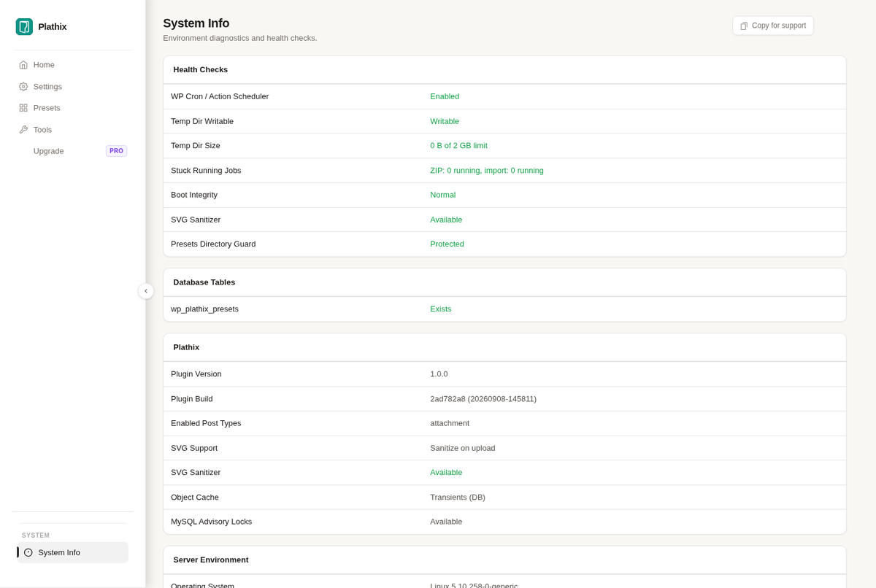Screen dimensions: 876x588
Task: Click the WP Cron / Action Scheduler row label
Action: pos(220,96)
